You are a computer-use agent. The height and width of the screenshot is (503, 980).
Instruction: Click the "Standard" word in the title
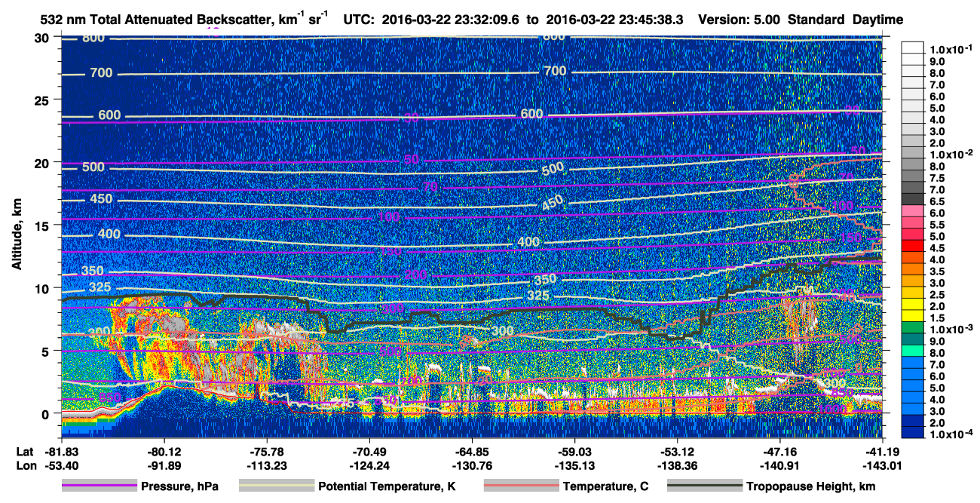coord(816,20)
